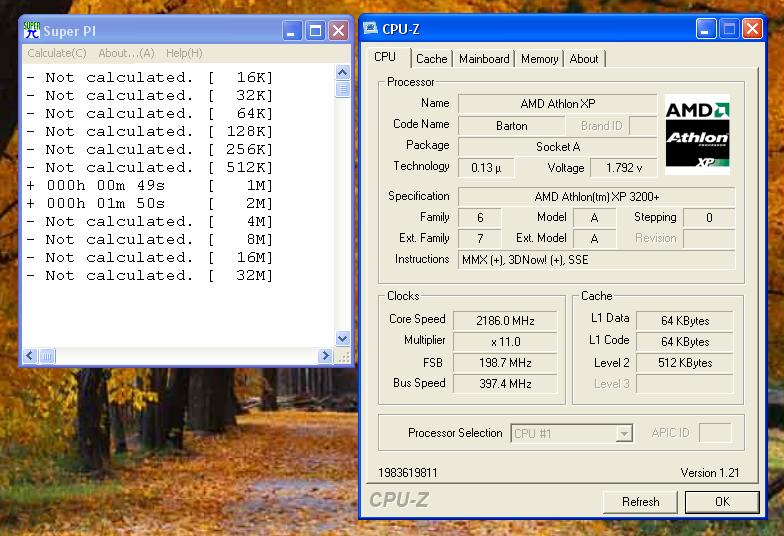Click the Super PI vertical scrollbar down arrow

pos(343,339)
